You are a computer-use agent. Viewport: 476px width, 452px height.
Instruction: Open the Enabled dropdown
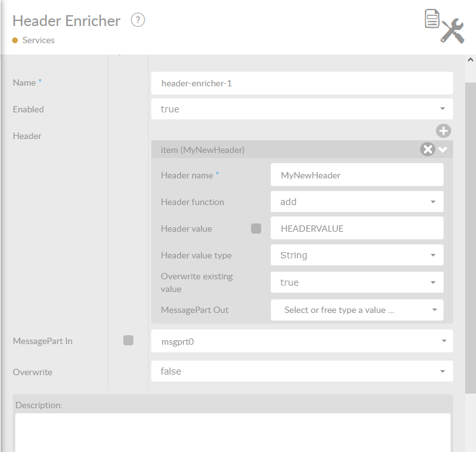pos(302,109)
